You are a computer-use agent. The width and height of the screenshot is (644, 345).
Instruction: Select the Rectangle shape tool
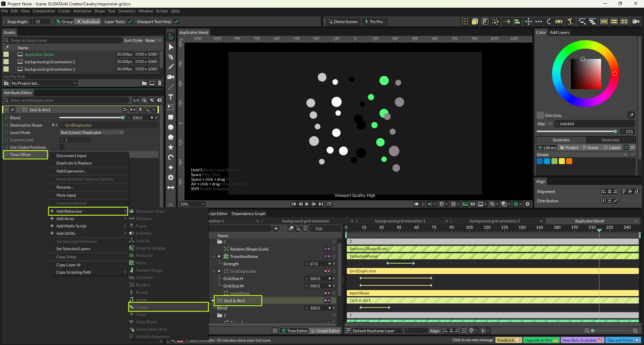[171, 117]
